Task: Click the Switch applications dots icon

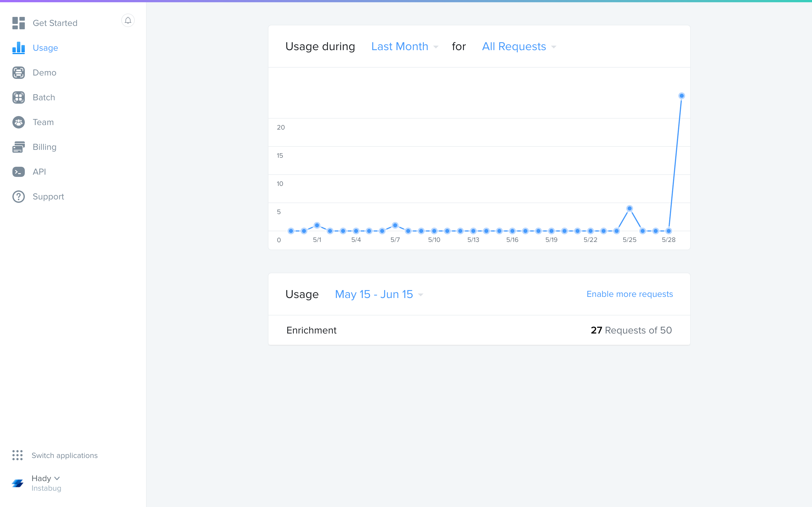Action: click(x=17, y=455)
